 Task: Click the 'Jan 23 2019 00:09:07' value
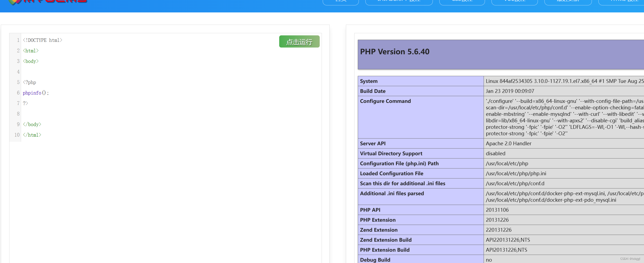(x=510, y=91)
